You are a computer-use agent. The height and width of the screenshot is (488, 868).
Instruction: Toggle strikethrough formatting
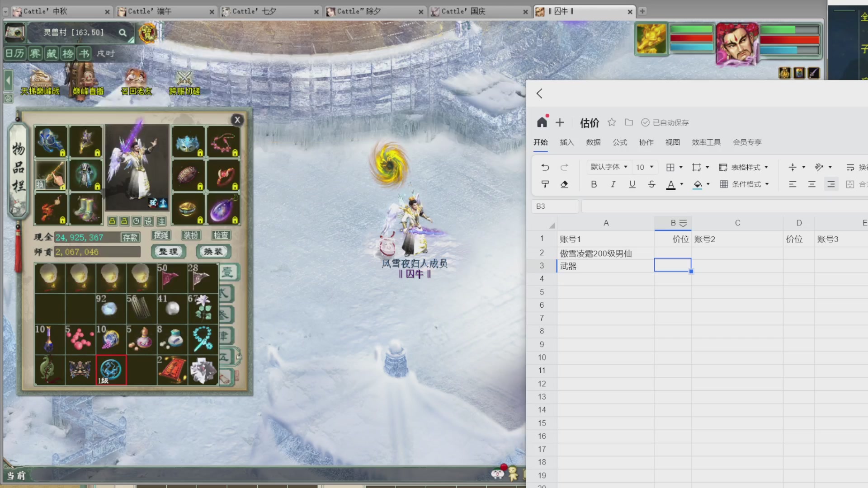[651, 184]
